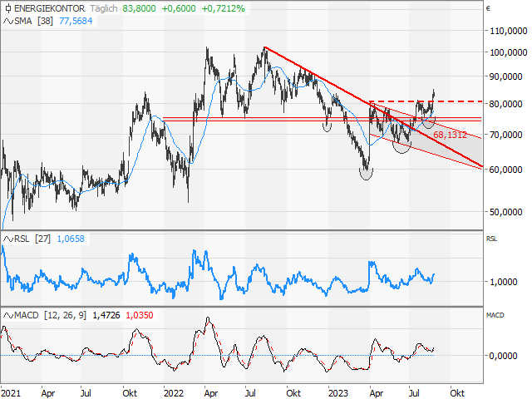Click the change value +0,6000
This screenshot has height=399, width=532.
(179, 8)
